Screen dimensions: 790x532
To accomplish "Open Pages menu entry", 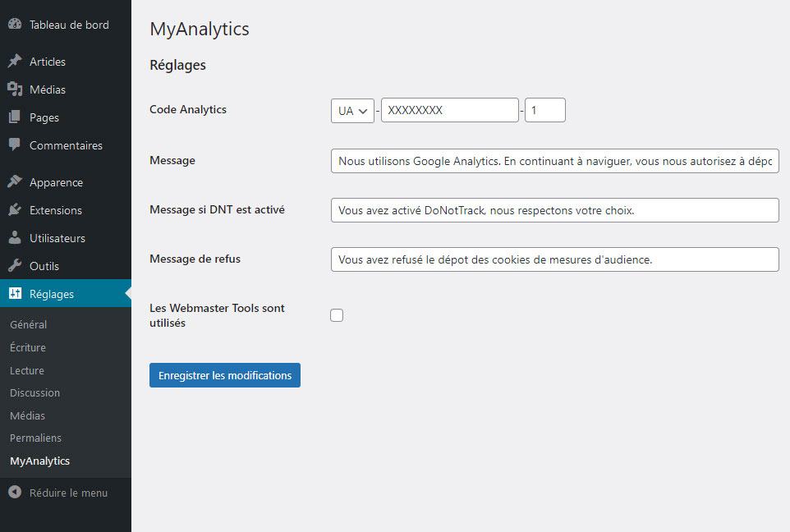I will (66, 117).
